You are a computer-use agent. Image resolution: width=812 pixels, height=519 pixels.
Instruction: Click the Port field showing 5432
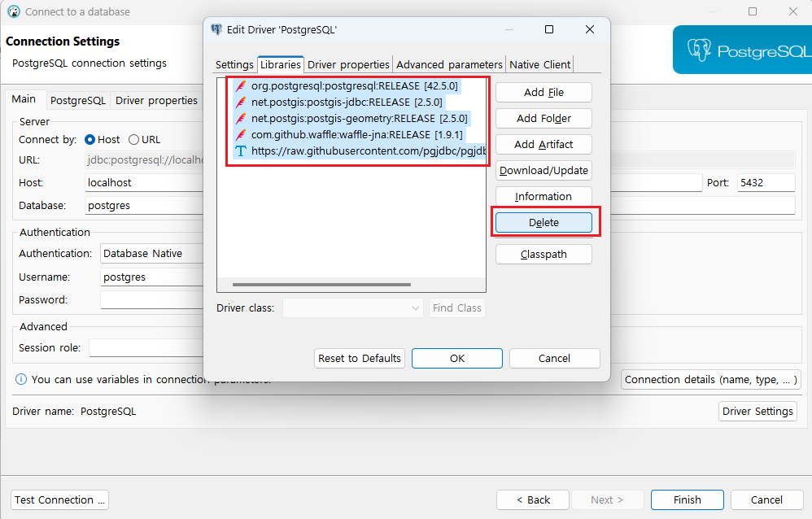click(766, 183)
